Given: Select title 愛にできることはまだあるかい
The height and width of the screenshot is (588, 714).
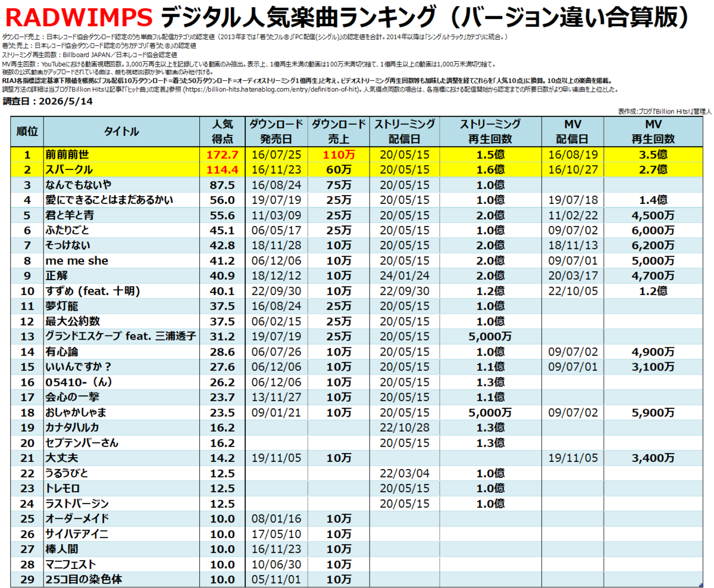Looking at the screenshot, I should pos(123,200).
